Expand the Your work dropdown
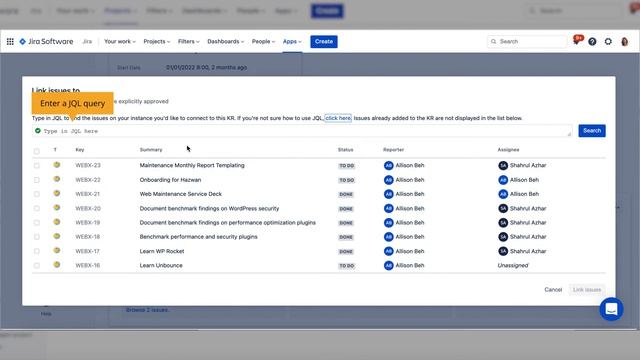 click(120, 41)
